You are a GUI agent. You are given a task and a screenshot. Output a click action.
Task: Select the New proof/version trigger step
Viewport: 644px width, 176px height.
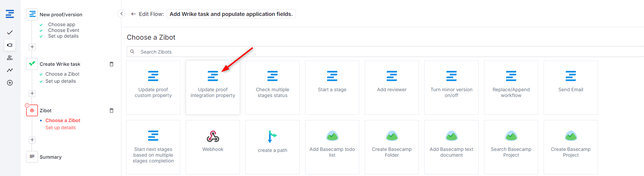[61, 15]
